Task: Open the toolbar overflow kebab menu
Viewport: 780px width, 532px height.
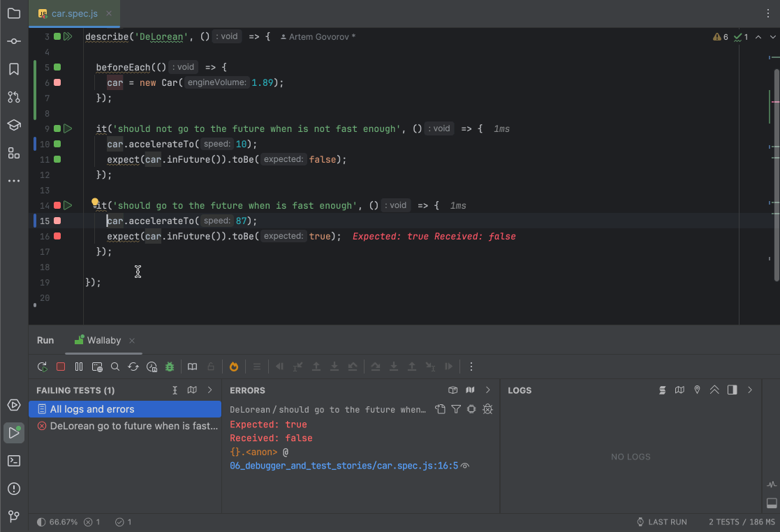Action: tap(471, 366)
